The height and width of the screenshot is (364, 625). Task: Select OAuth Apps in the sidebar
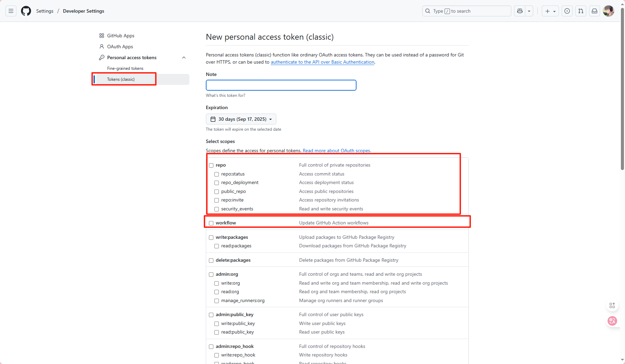click(120, 46)
